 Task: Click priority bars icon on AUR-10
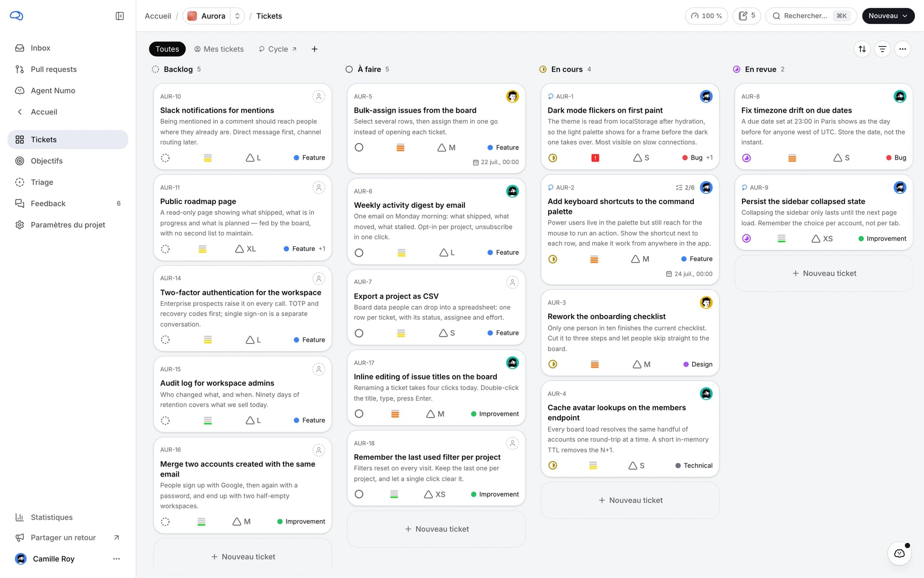[x=208, y=158]
